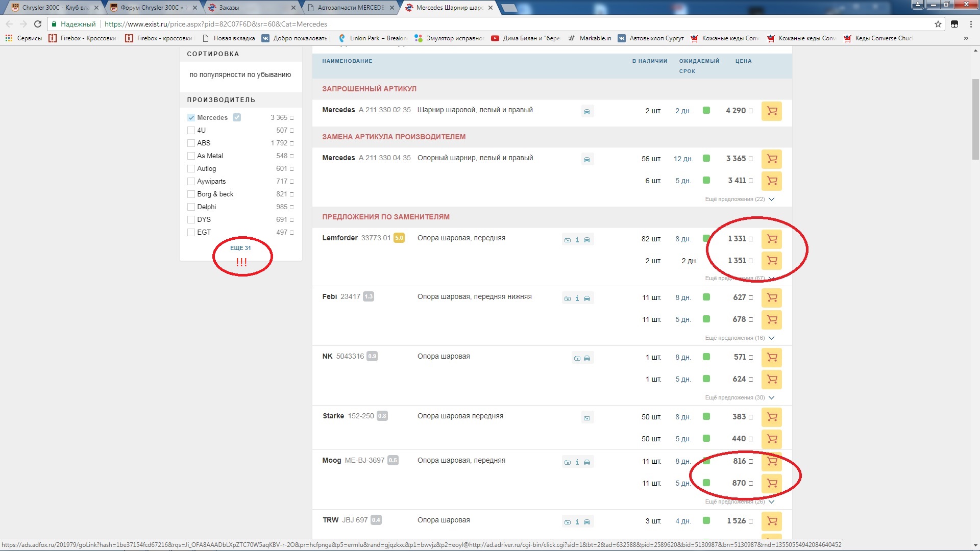Open Markable.in bookmark

[x=590, y=38]
